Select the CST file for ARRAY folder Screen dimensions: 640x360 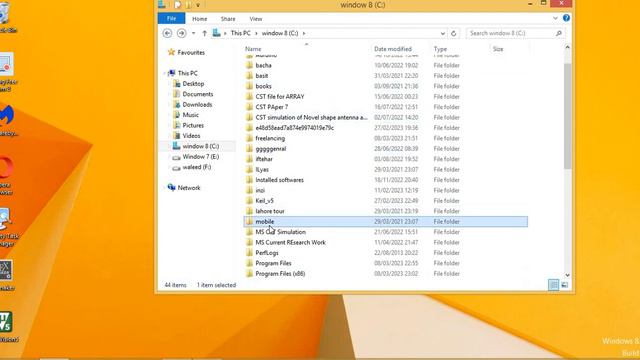[x=280, y=97]
